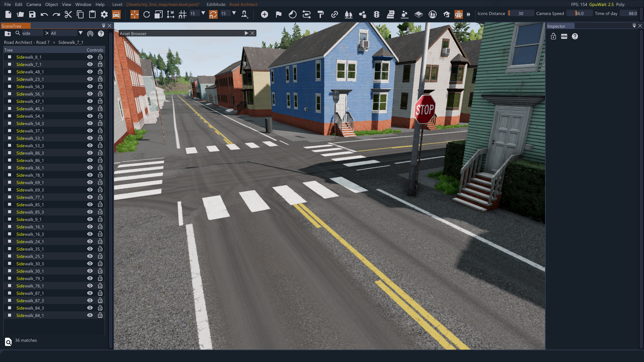Open the Object menu
The width and height of the screenshot is (644, 362).
pos(52,4)
